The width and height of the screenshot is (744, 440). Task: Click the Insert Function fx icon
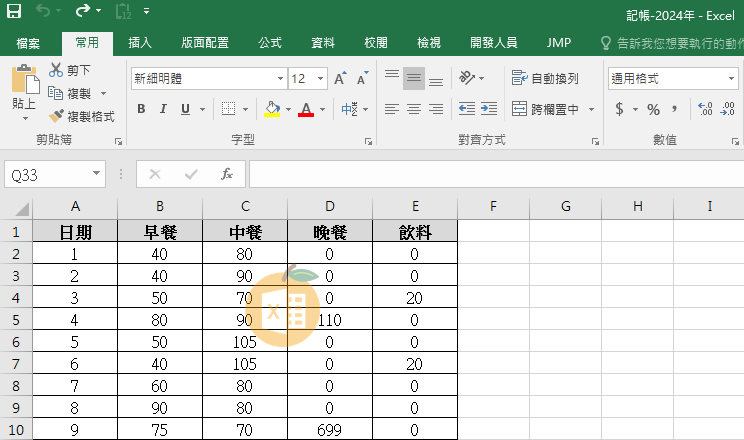[x=227, y=174]
